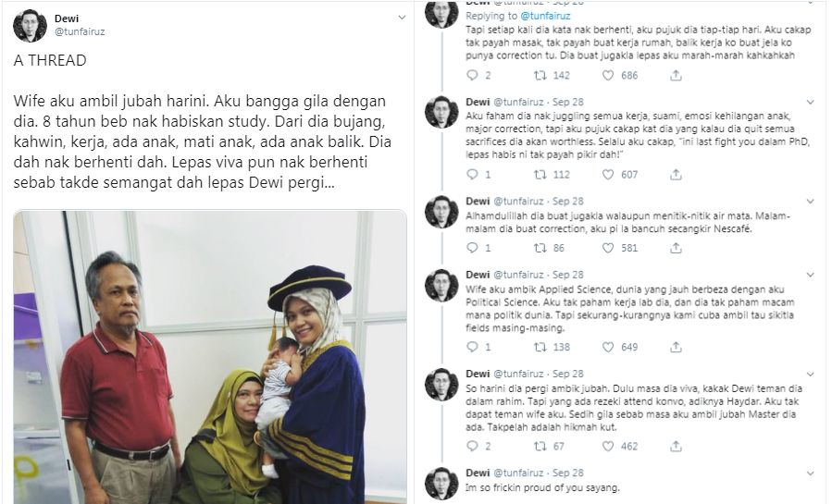Like the tweet with 649 likes
The width and height of the screenshot is (832, 504).
click(608, 348)
